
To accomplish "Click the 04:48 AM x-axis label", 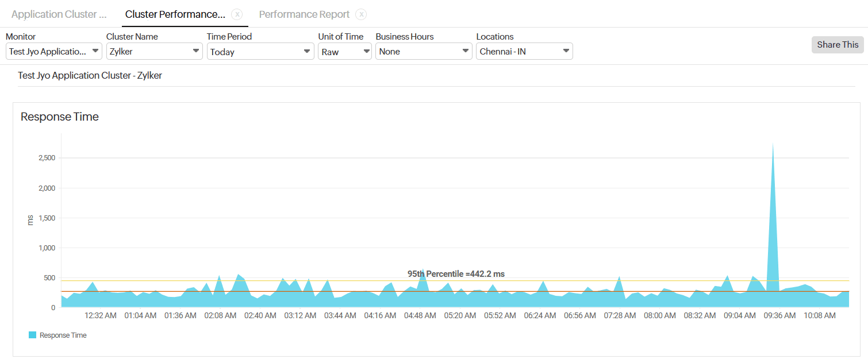I will point(420,316).
